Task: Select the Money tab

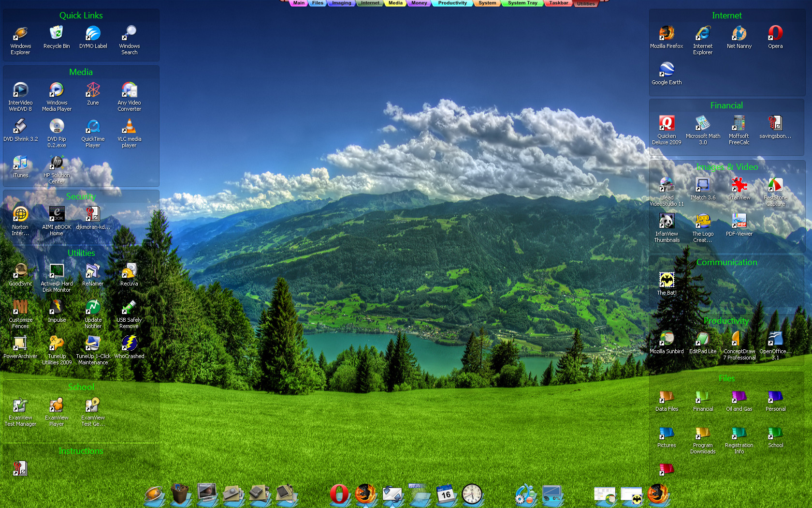Action: (419, 3)
